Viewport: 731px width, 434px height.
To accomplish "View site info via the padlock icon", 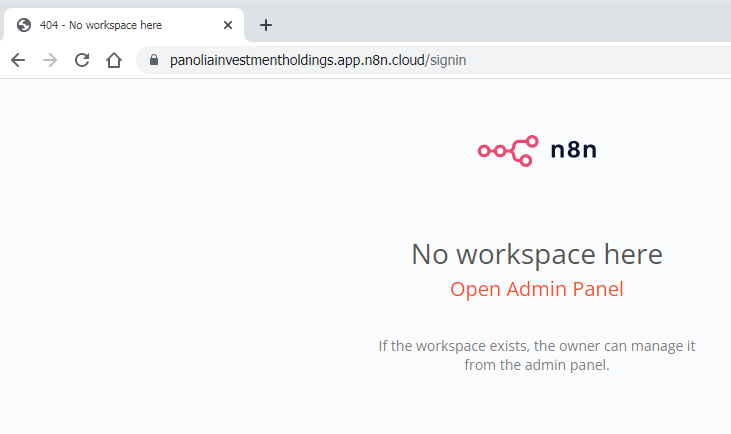I will (154, 60).
